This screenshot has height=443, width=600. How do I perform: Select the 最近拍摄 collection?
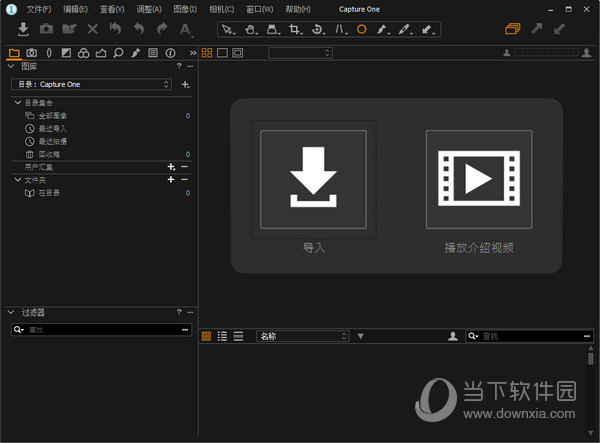pyautogui.click(x=103, y=142)
